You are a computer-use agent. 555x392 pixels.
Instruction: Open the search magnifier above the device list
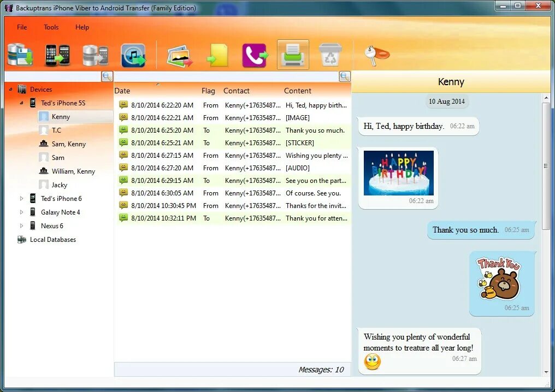(107, 76)
